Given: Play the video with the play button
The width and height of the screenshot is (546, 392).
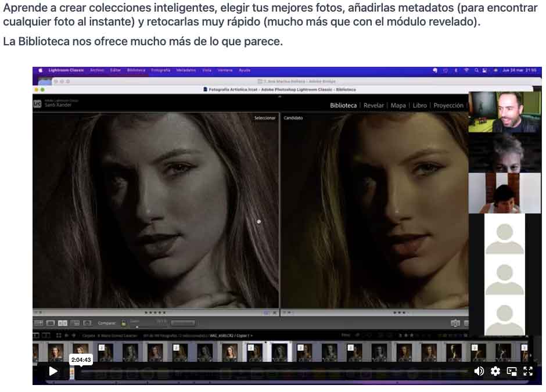Looking at the screenshot, I should 53,371.
